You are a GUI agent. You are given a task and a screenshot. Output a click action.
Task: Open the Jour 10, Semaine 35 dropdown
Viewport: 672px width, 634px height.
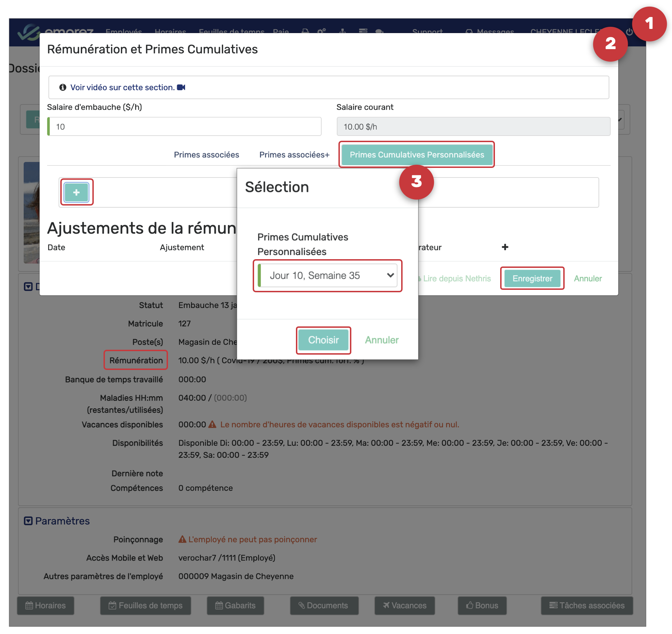pyautogui.click(x=328, y=276)
